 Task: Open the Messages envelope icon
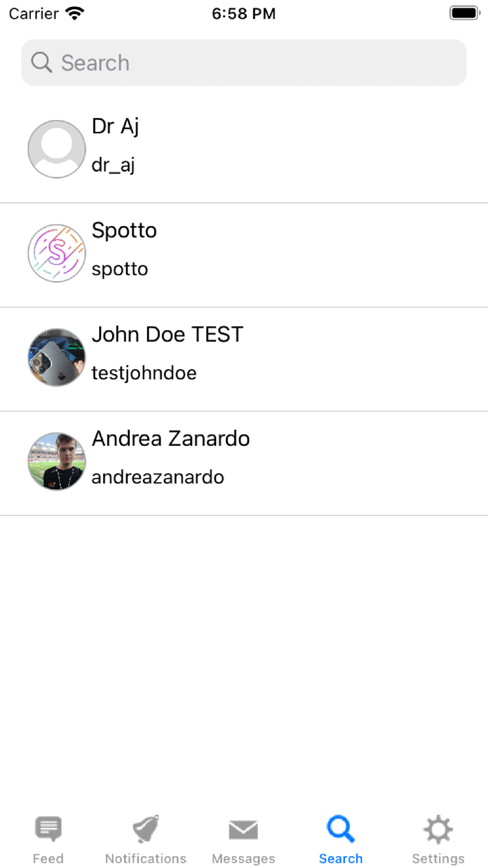(x=243, y=828)
